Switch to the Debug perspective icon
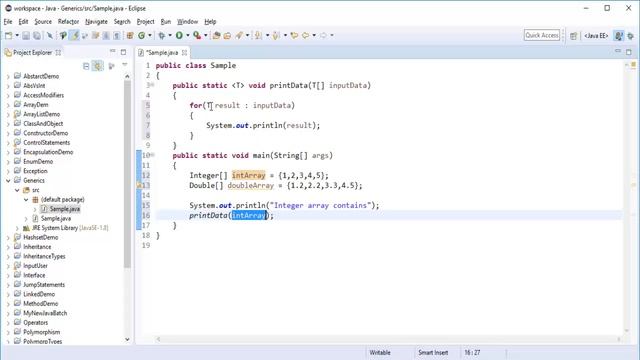Screen dimensions: 640x360 pyautogui.click(x=631, y=36)
